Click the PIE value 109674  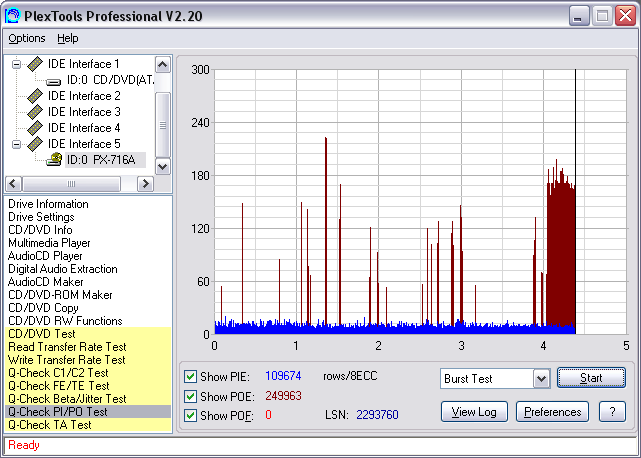pyautogui.click(x=283, y=376)
